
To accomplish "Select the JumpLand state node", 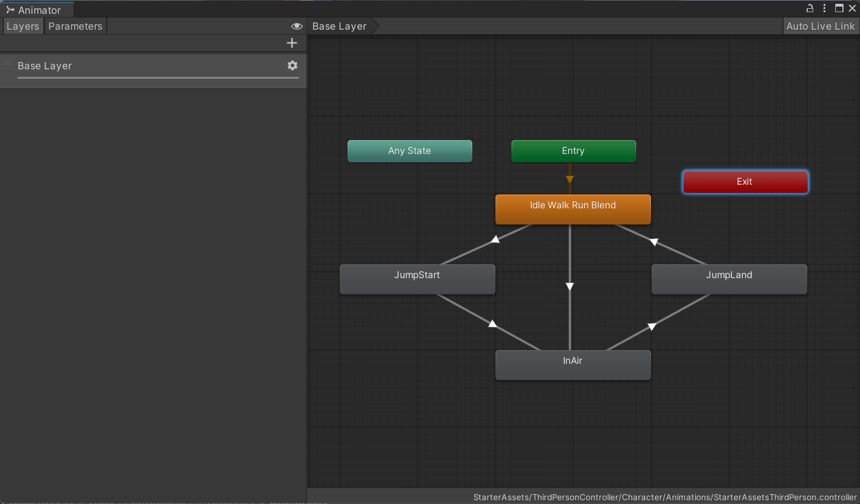I will (x=729, y=279).
